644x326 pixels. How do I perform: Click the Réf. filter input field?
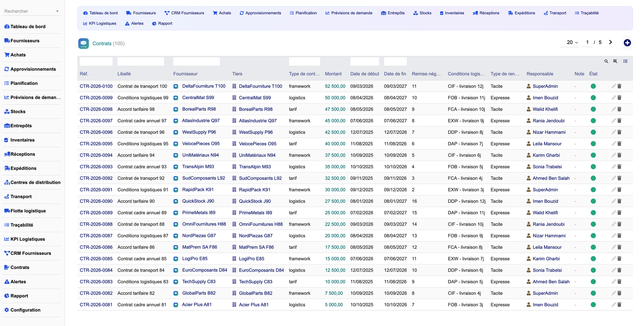96,61
